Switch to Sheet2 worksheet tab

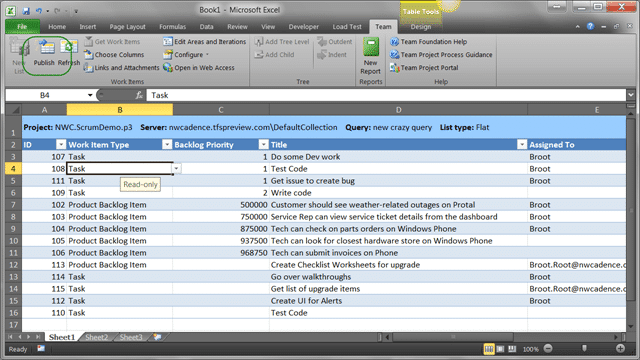[x=96, y=337]
